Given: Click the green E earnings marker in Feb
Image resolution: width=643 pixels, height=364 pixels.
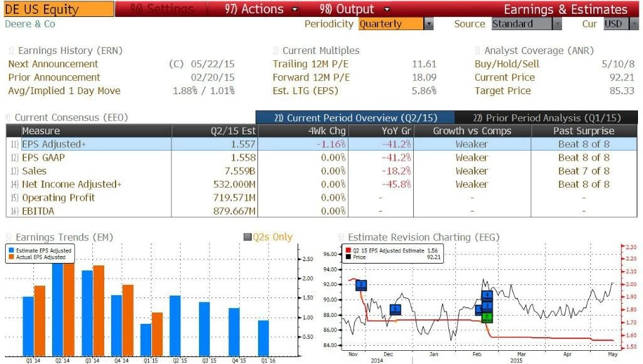Looking at the screenshot, I should click(487, 316).
